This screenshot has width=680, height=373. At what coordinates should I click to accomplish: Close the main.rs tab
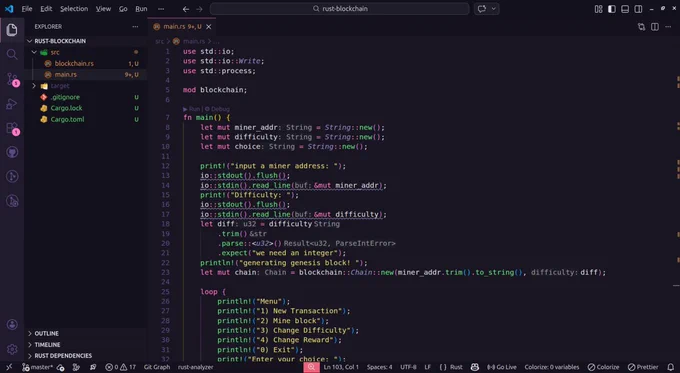[209, 27]
